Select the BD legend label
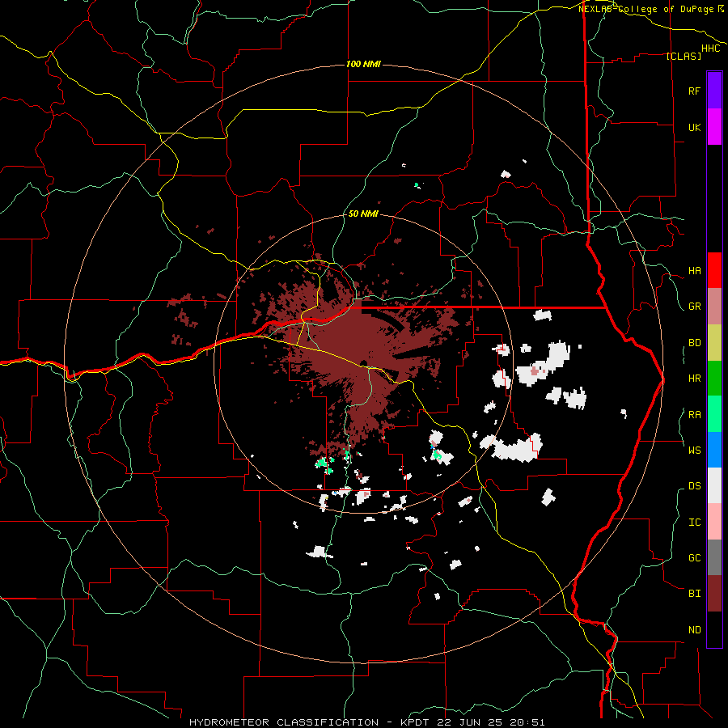This screenshot has height=728, width=728. coord(694,343)
